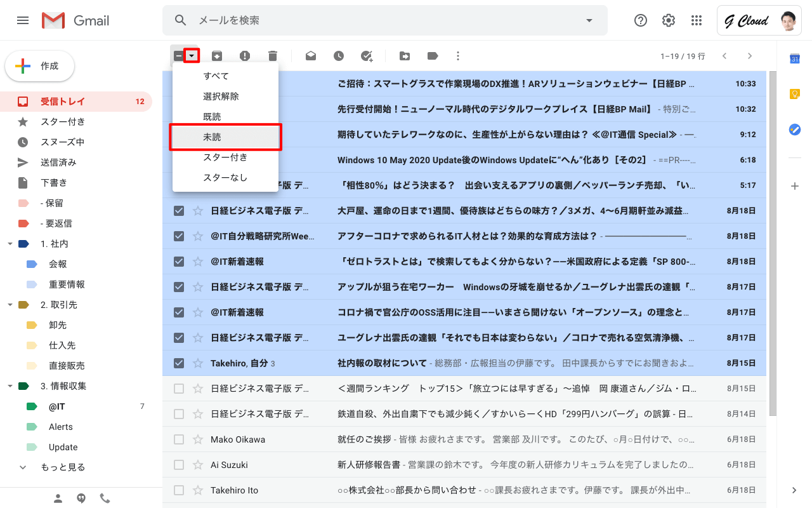Screen dimensions: 812x508
Task: Star the Ai Suzuki message
Action: (x=198, y=465)
